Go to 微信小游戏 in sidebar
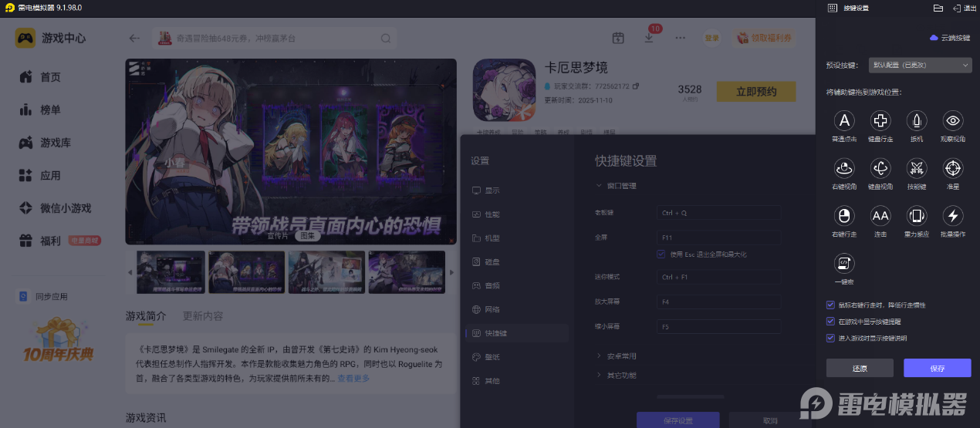 click(54, 208)
